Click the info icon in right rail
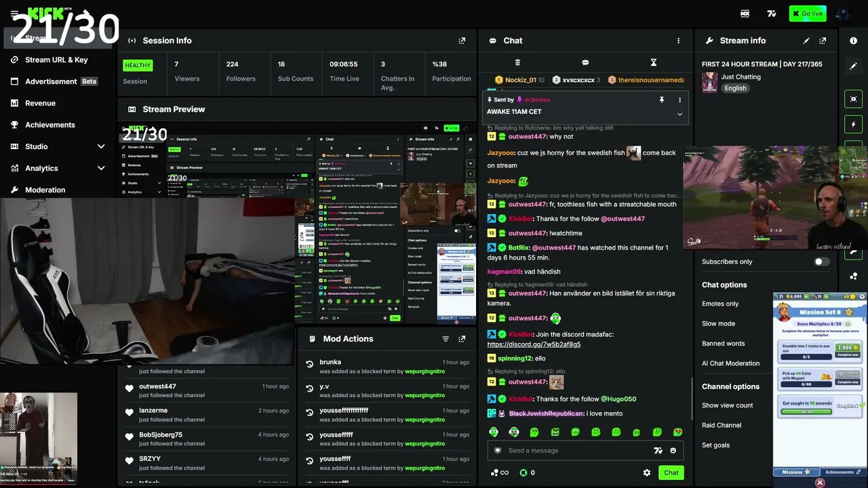 click(853, 41)
